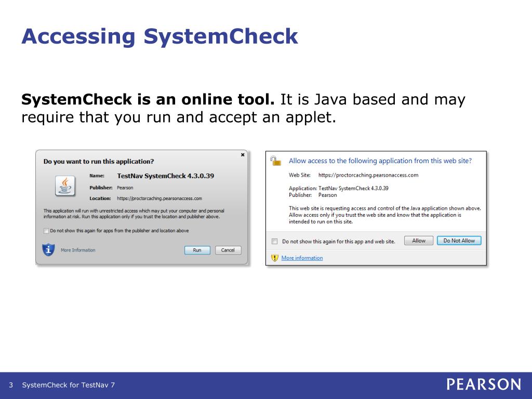The height and width of the screenshot is (399, 532).
Task: Click 'SystemCheck for TestNav 7' footer text
Action: pyautogui.click(x=69, y=385)
